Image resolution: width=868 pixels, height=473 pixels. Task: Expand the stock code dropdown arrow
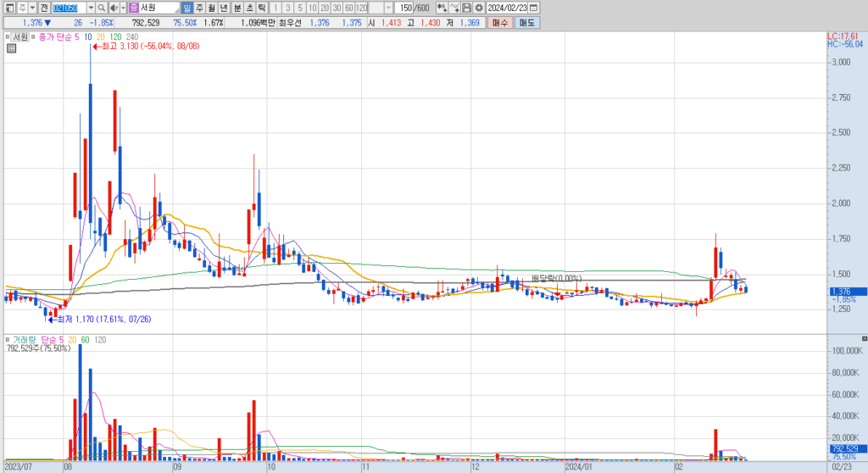click(91, 8)
